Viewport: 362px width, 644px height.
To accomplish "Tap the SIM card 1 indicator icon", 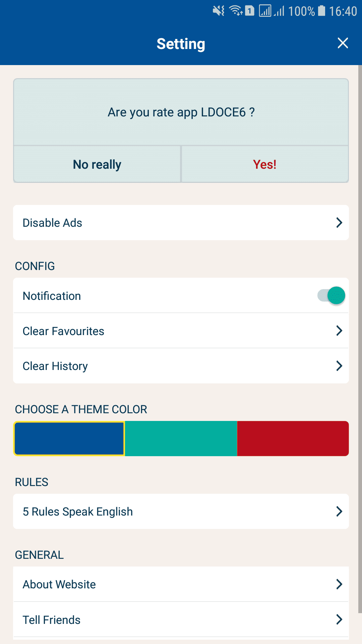I will click(250, 11).
